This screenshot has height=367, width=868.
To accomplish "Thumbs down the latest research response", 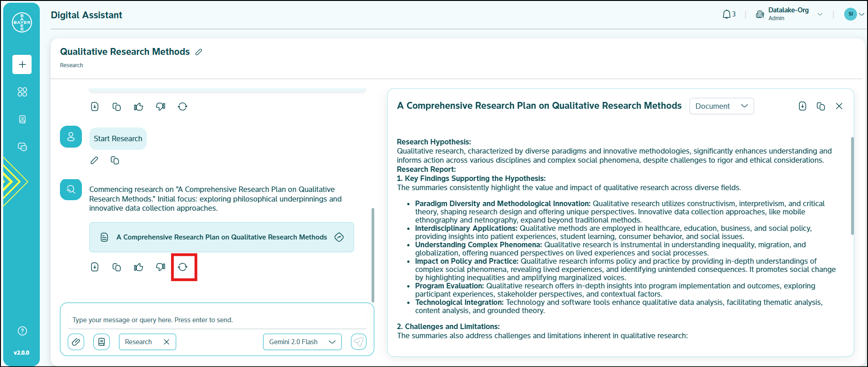I will (161, 267).
